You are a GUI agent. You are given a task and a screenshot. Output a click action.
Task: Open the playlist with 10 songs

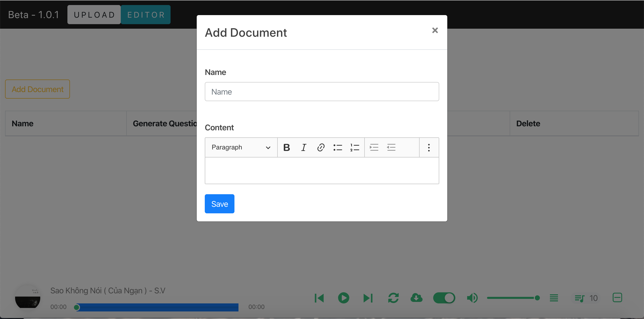(x=586, y=298)
